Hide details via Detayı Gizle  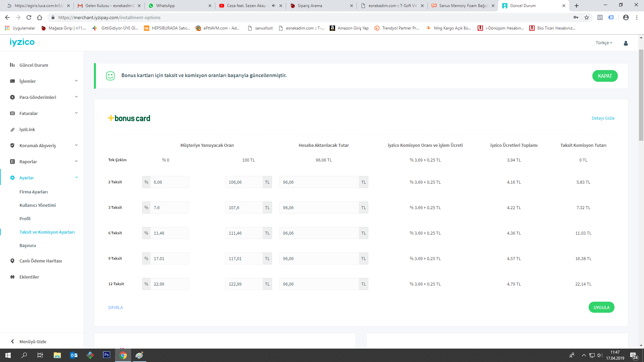click(603, 118)
